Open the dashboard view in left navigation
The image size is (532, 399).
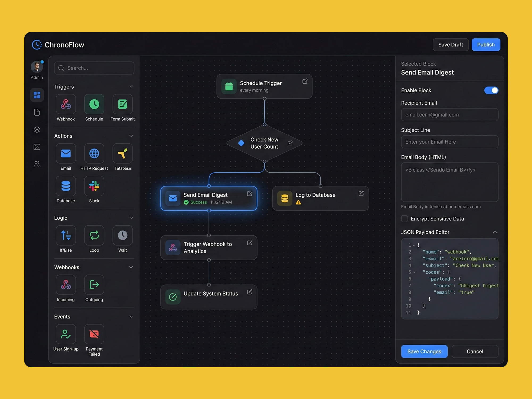tap(37, 95)
